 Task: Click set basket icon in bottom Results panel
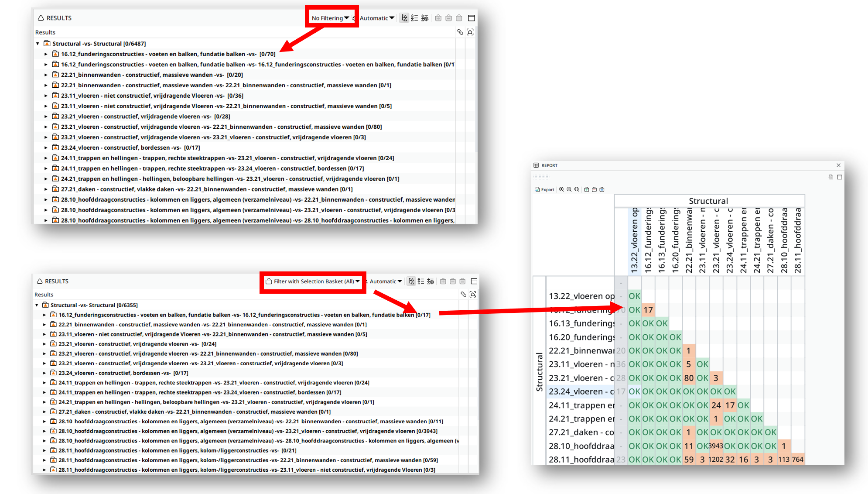462,281
